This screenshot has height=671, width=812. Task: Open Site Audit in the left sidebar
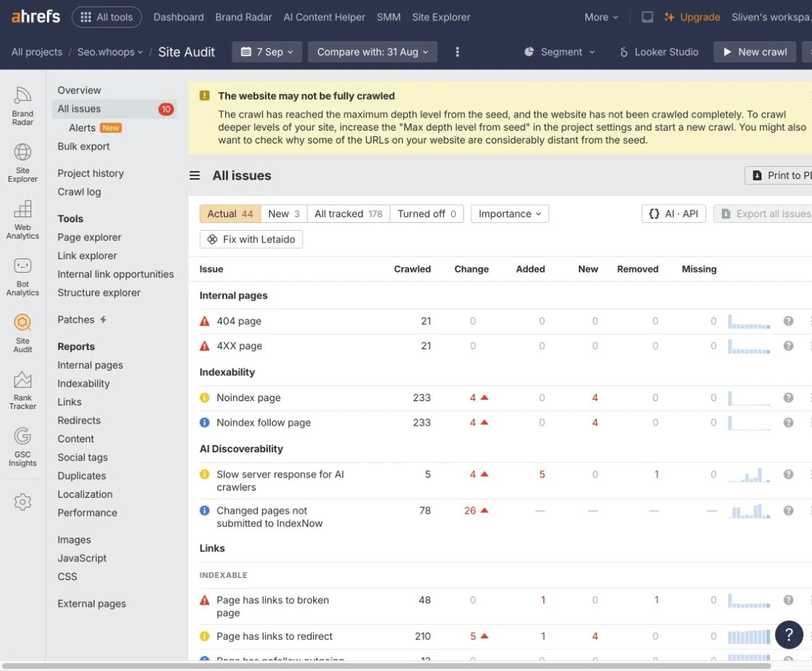[22, 334]
